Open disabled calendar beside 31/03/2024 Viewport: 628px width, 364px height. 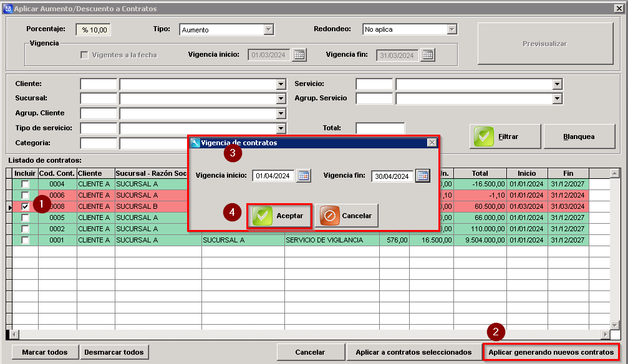[428, 55]
